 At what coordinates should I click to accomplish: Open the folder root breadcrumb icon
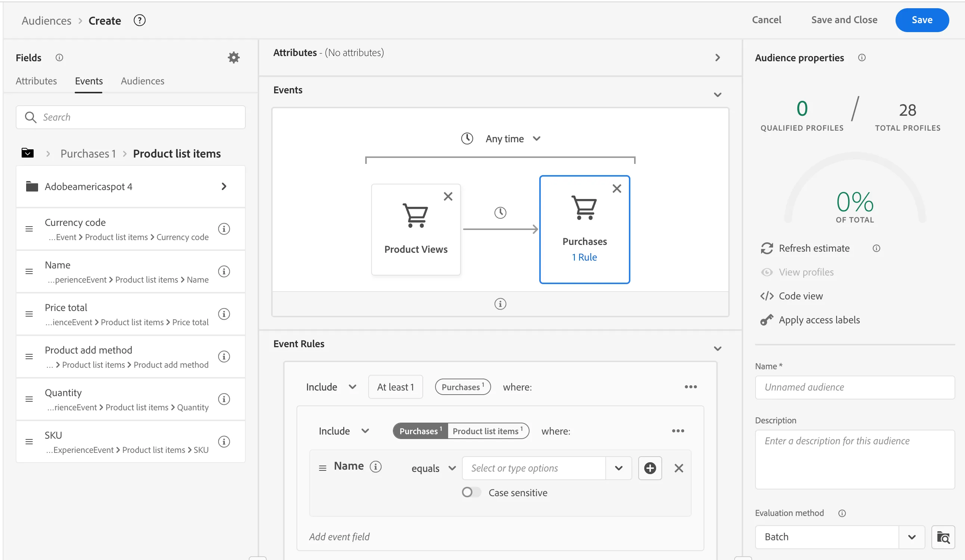click(x=28, y=153)
